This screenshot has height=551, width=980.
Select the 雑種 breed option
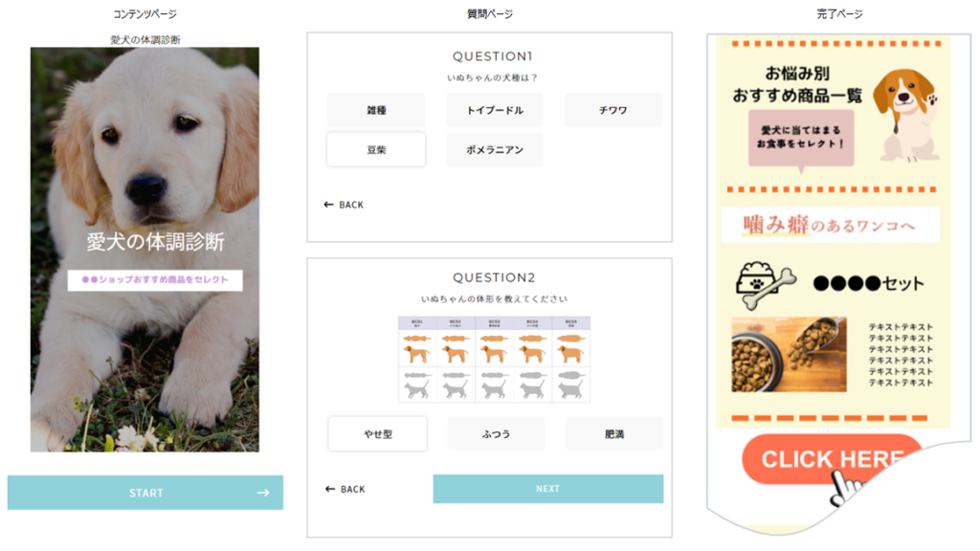[x=376, y=110]
